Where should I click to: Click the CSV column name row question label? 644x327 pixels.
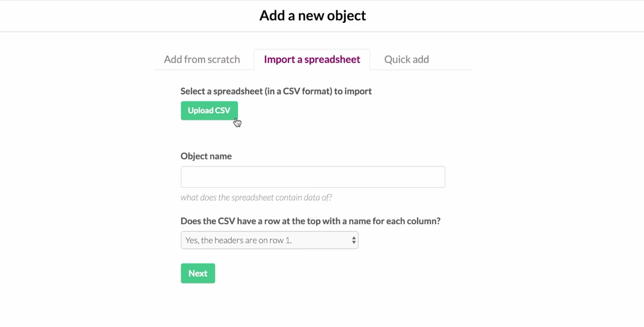[310, 221]
